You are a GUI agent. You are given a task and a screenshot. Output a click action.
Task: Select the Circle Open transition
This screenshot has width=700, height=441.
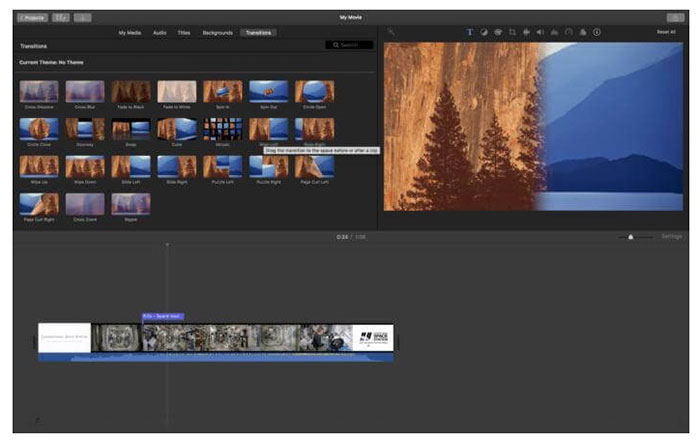pos(315,92)
